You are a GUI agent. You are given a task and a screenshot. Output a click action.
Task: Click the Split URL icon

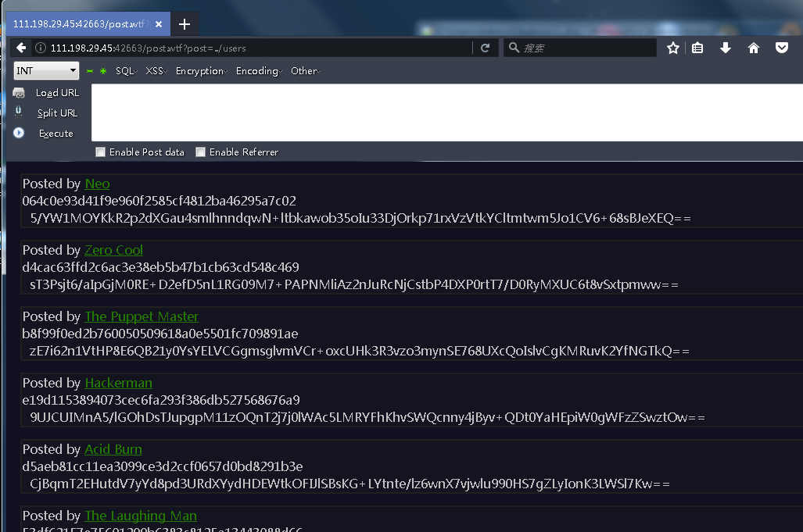(19, 112)
